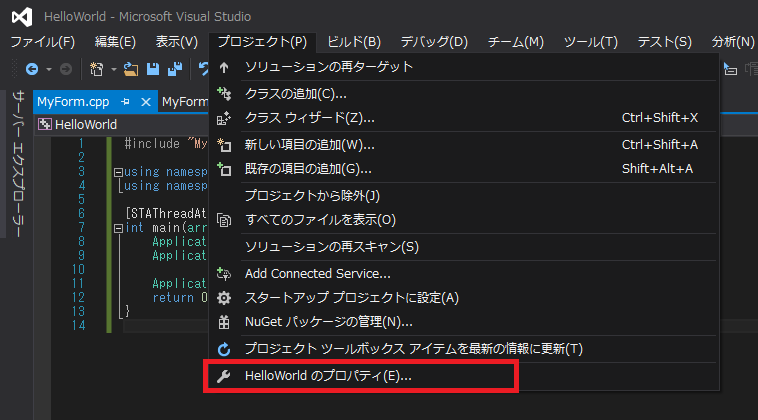
Task: Select 新しい項目の追加(W)... entry
Action: (x=464, y=145)
